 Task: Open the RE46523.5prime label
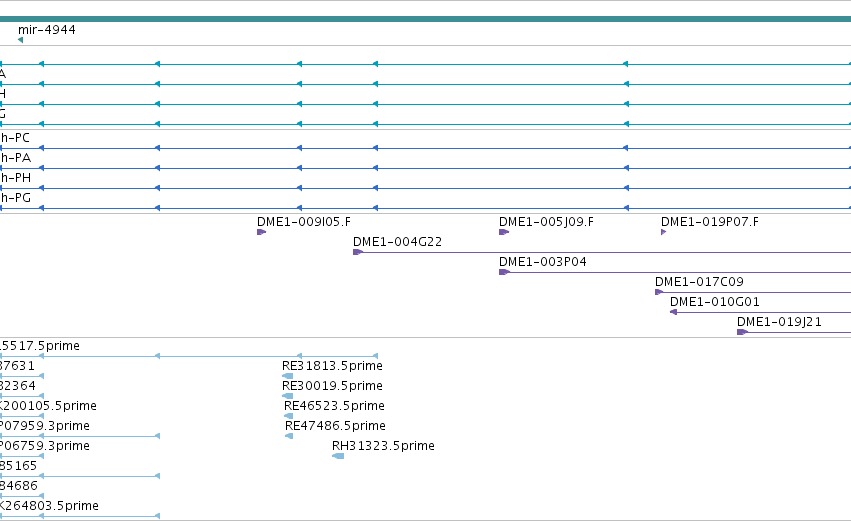point(334,406)
